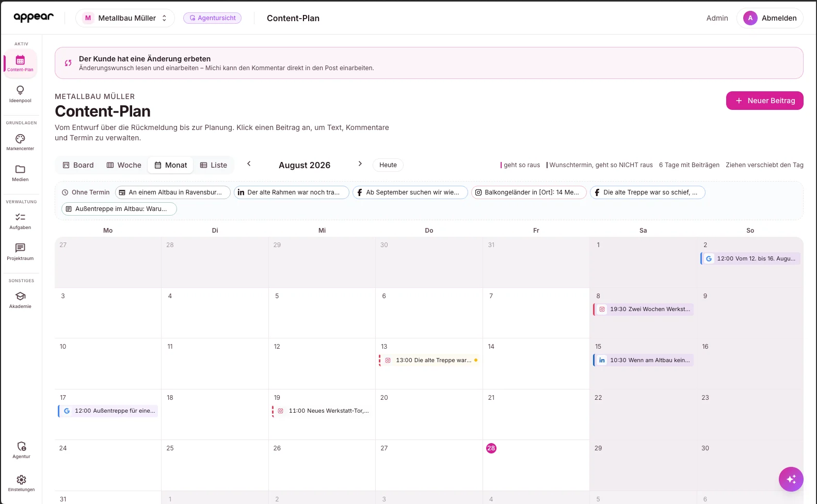The image size is (817, 504).
Task: Open the 12:00 'Außentreppe für eine' post
Action: pos(108,411)
